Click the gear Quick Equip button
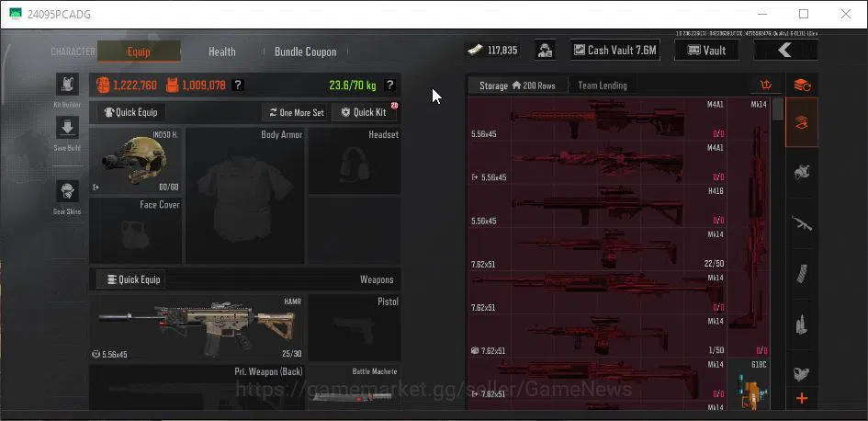 coord(131,112)
